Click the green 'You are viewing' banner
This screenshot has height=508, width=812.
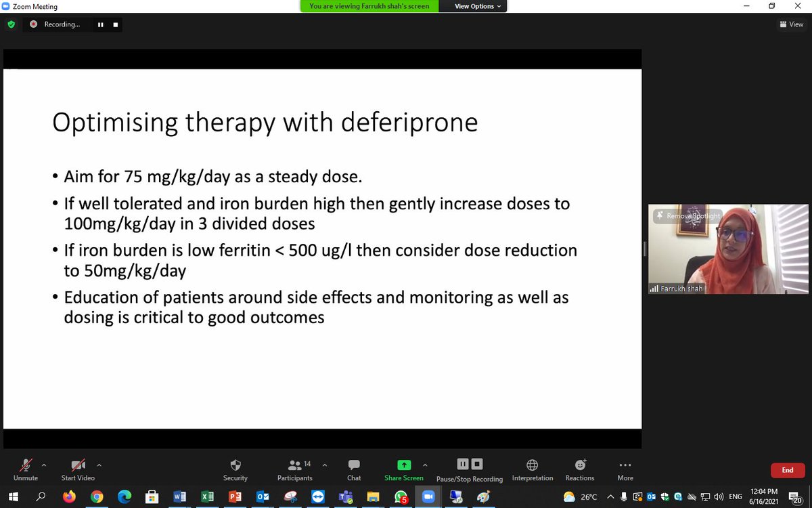pos(369,6)
